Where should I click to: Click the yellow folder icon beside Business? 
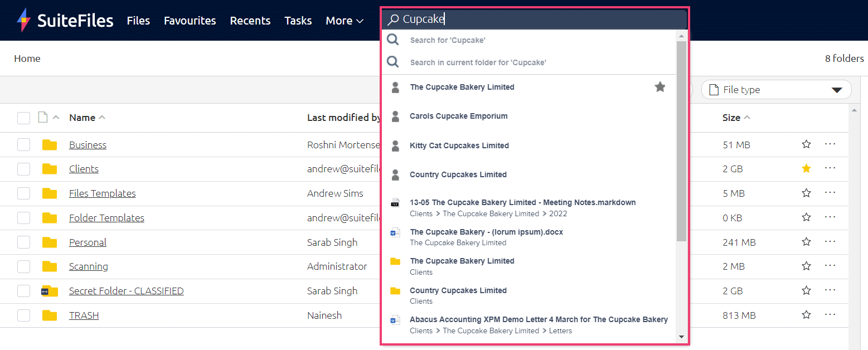coord(50,144)
